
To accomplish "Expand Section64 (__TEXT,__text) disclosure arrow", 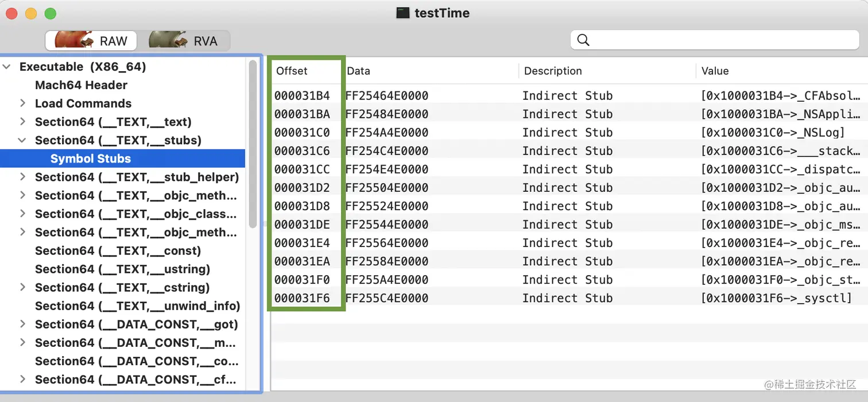I will [x=23, y=122].
